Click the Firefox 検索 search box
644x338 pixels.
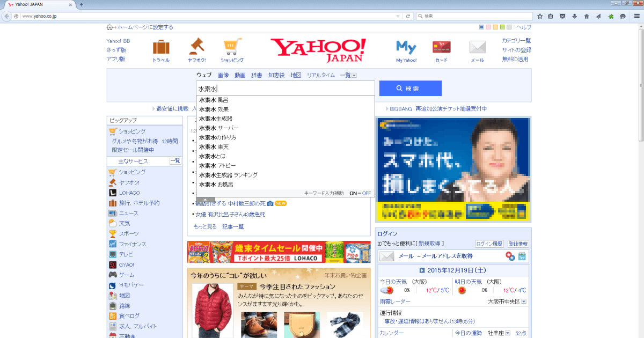pos(474,16)
